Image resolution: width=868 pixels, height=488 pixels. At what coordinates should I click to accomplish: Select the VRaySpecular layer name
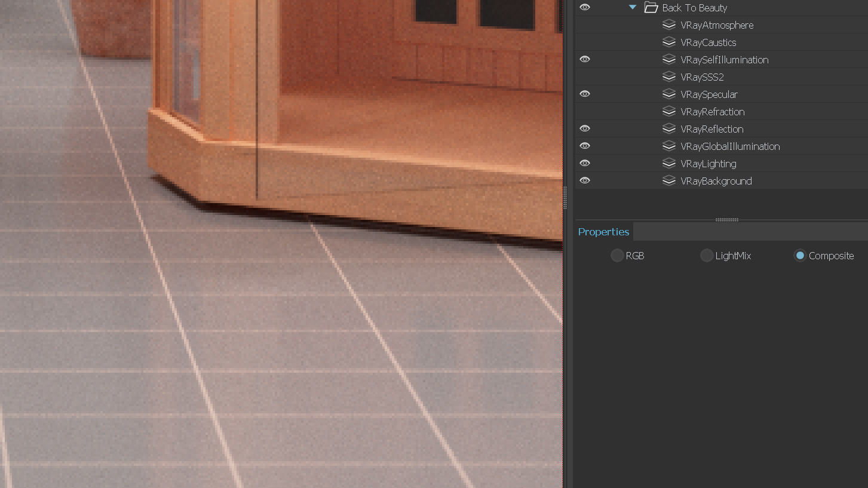click(708, 94)
